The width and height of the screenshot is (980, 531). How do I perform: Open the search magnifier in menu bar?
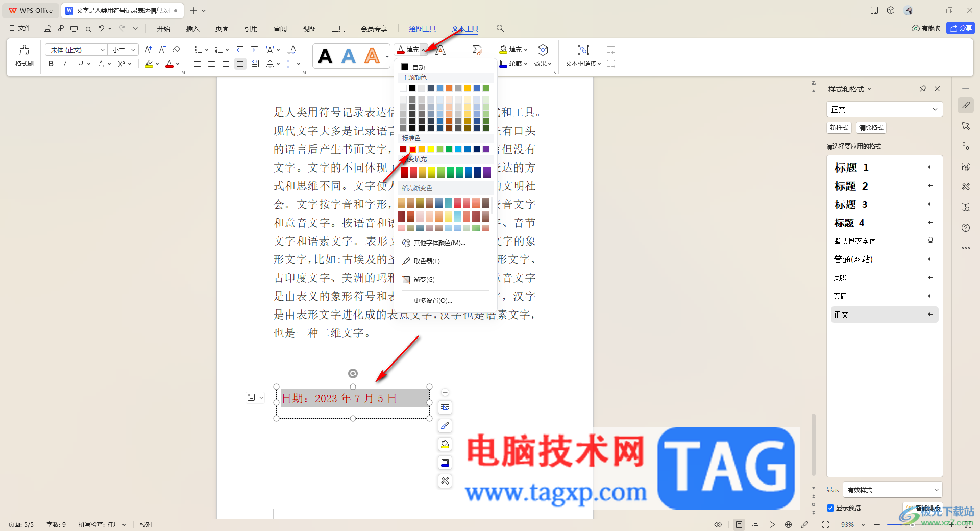pos(500,28)
